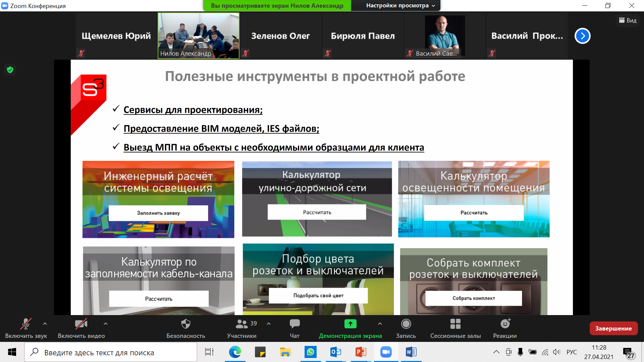This screenshot has width=644, height=362.
Task: Unmute microphone with Включить звук
Action: point(26,324)
